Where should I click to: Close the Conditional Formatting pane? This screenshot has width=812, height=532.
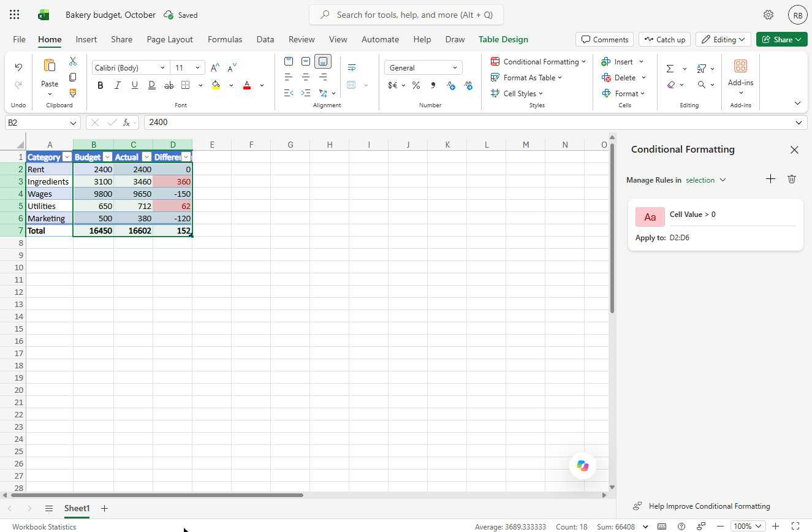794,150
